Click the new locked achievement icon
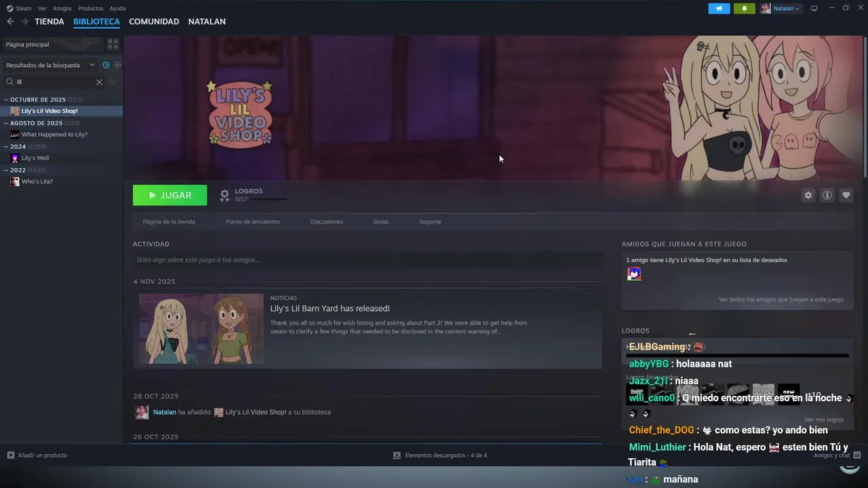Viewport: 868px width, 488px height. click(x=789, y=394)
